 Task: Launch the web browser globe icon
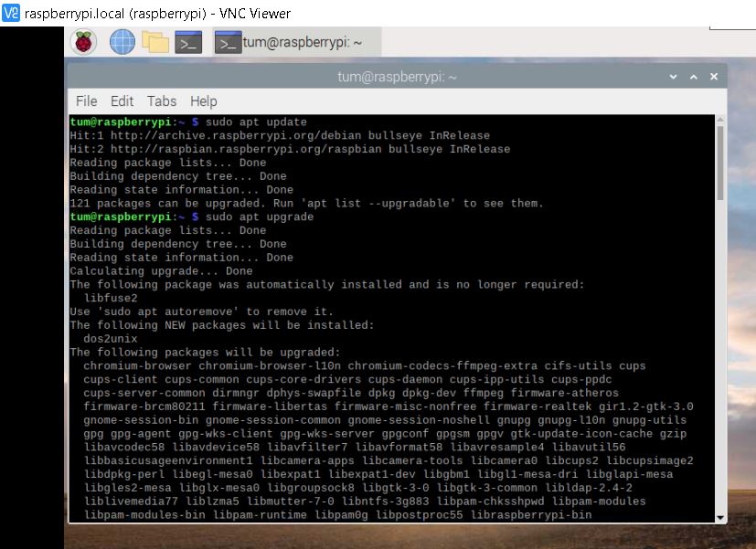[122, 42]
